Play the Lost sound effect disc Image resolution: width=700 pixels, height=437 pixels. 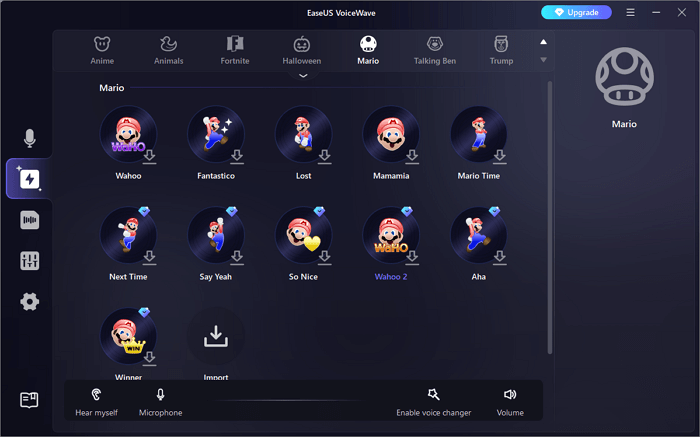pos(303,134)
